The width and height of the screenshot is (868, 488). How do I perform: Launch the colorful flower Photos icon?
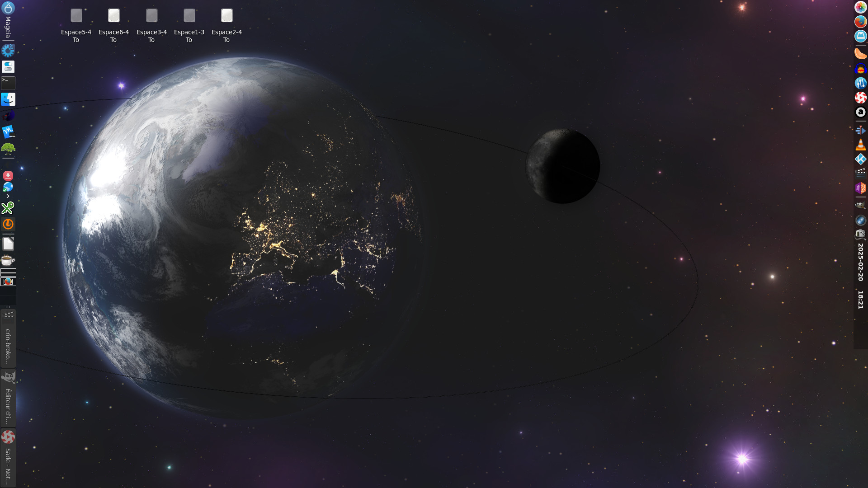(860, 7)
